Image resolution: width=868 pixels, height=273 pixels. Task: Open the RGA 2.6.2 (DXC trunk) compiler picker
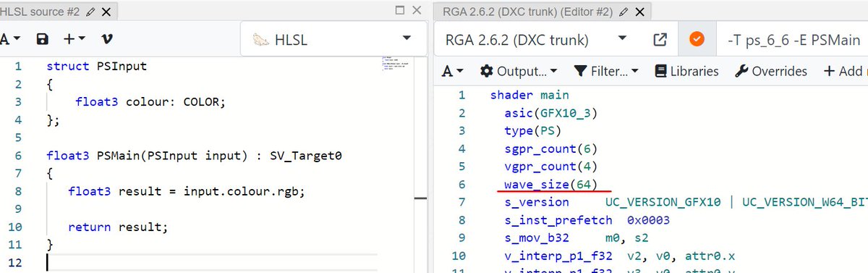pos(537,40)
